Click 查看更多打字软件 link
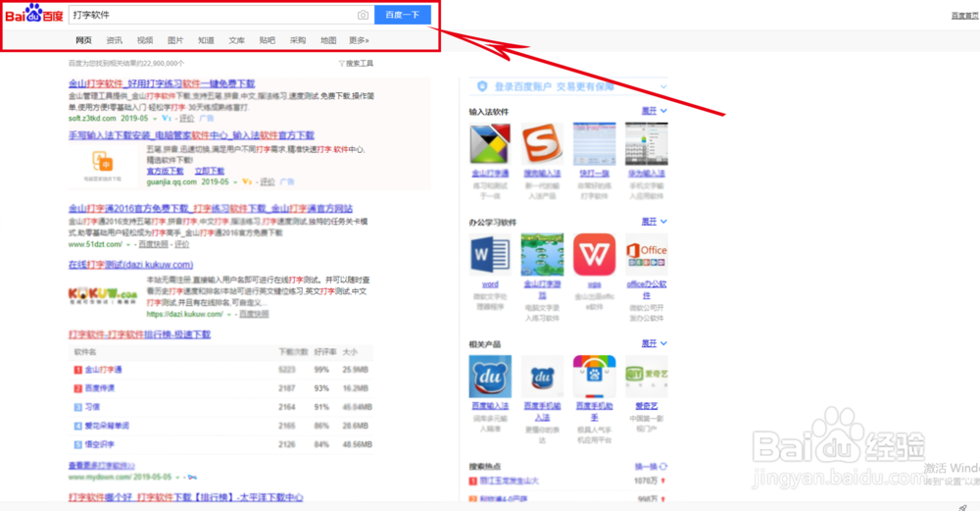The image size is (980, 511). tap(102, 466)
